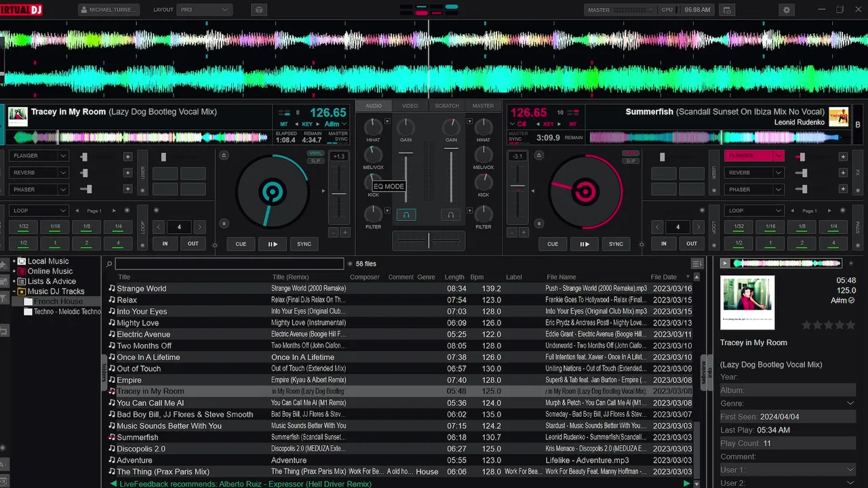The width and height of the screenshot is (868, 488).
Task: Click the 3D box icon next to layout
Action: 258,10
